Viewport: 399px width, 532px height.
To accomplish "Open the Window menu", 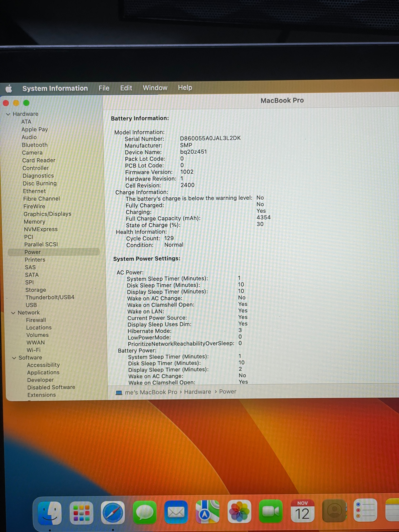I will [x=155, y=88].
